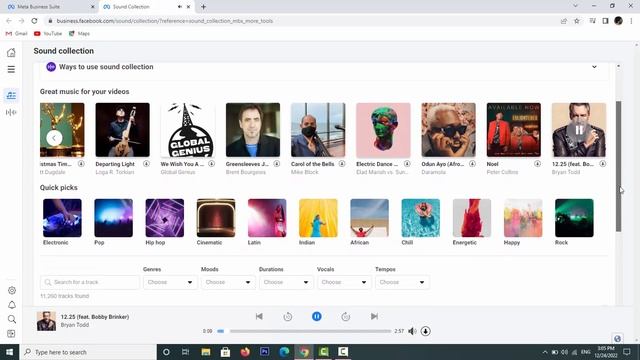Open the Maps bookmark
640x360 pixels.
pos(79,33)
